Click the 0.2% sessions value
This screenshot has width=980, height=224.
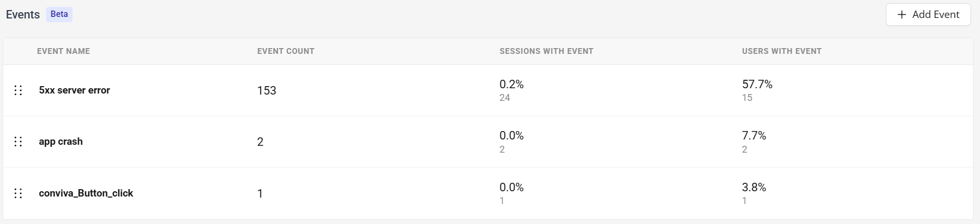click(x=511, y=85)
